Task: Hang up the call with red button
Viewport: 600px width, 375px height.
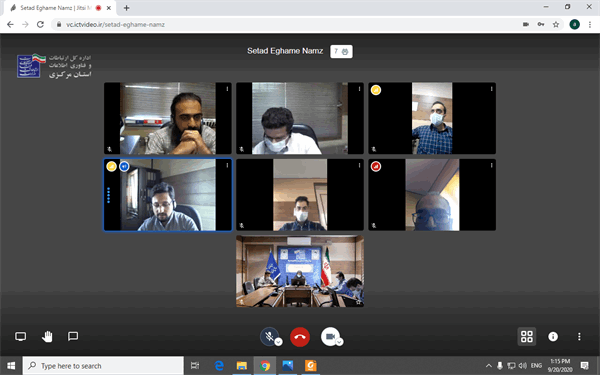Action: pos(300,337)
